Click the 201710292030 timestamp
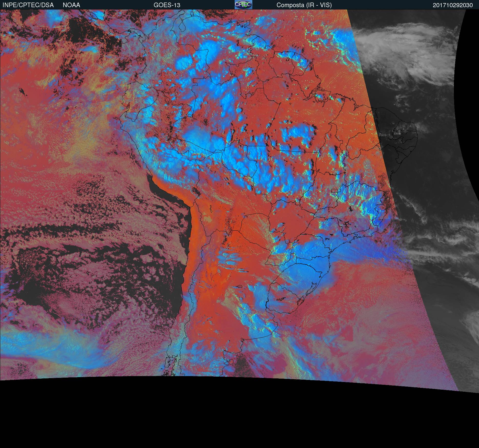This screenshot has height=448, width=479. coord(453,5)
